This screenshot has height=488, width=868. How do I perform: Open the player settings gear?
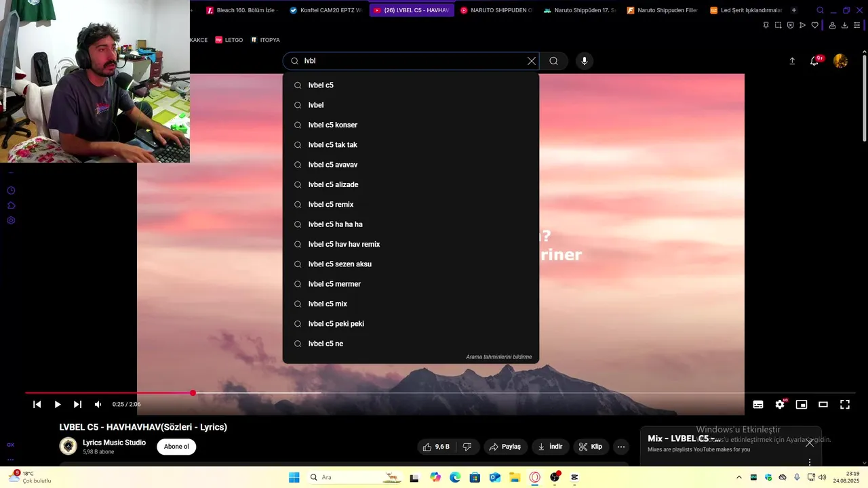coord(780,405)
